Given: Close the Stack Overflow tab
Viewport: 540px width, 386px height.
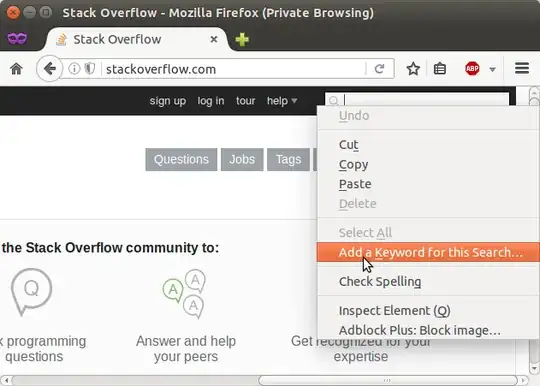Looking at the screenshot, I should pyautogui.click(x=214, y=39).
